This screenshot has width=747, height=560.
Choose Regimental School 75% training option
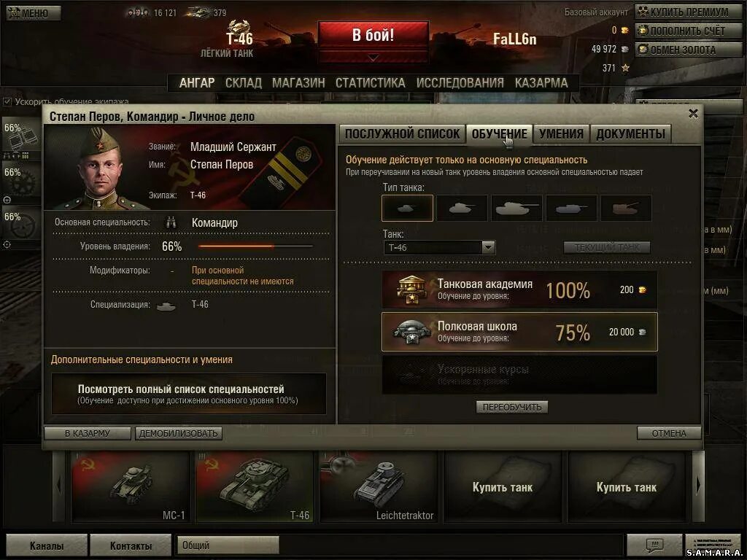pyautogui.click(x=519, y=332)
